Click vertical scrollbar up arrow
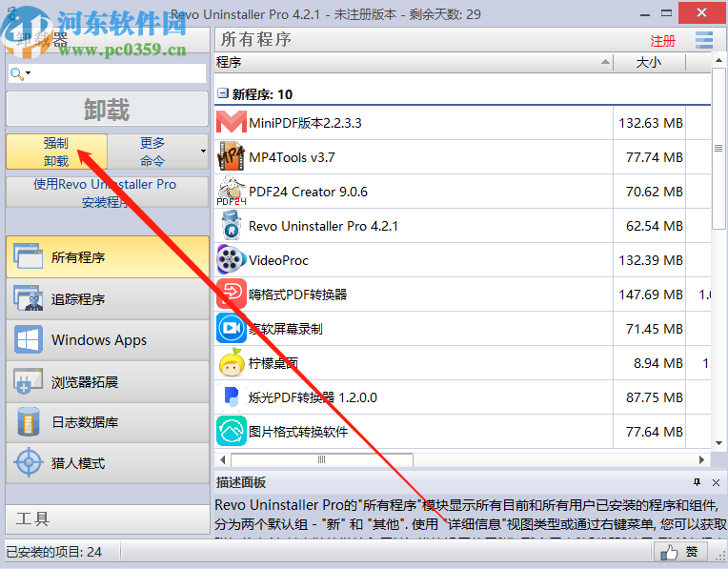The height and width of the screenshot is (569, 728). [x=718, y=60]
